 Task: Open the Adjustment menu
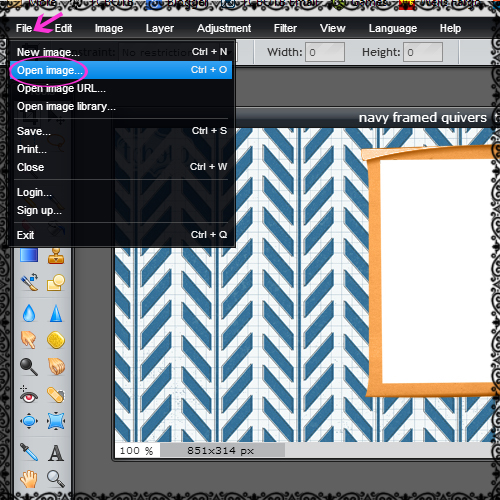[x=224, y=28]
